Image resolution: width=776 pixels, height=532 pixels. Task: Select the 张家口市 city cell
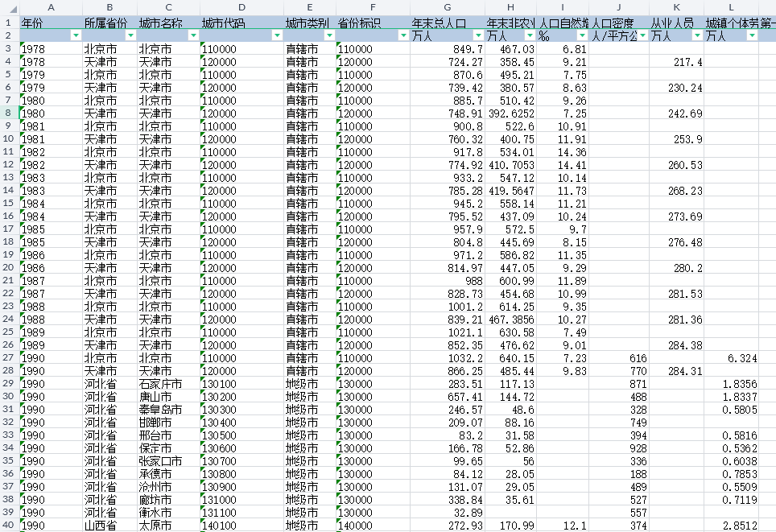pos(168,460)
